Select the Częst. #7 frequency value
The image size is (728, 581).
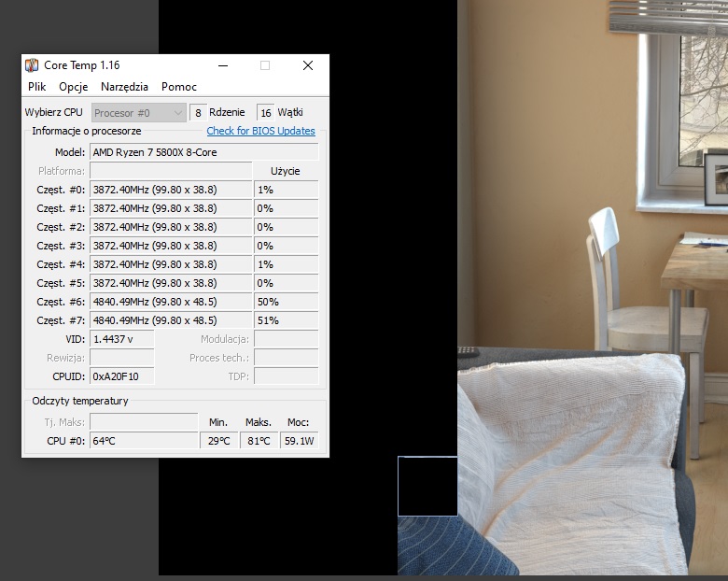171,320
